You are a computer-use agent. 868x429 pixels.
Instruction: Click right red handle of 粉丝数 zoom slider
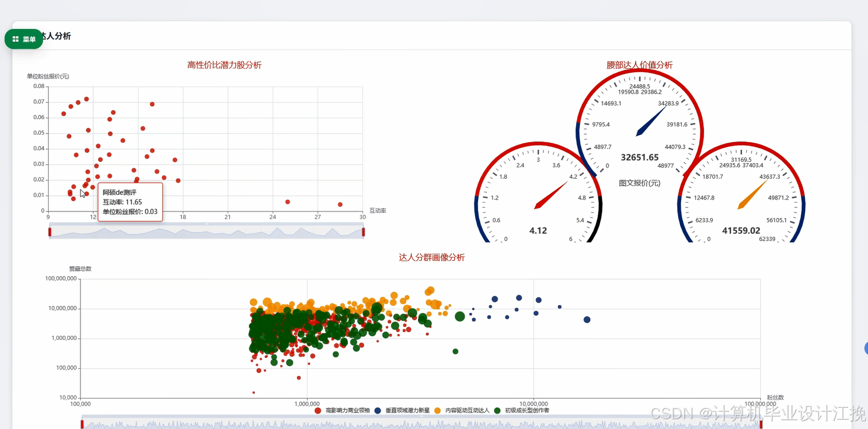[761, 424]
